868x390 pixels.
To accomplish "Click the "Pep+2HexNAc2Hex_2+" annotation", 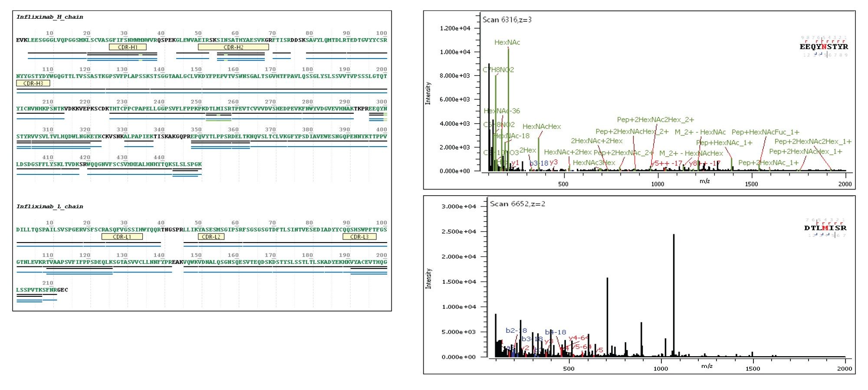I will pyautogui.click(x=656, y=119).
